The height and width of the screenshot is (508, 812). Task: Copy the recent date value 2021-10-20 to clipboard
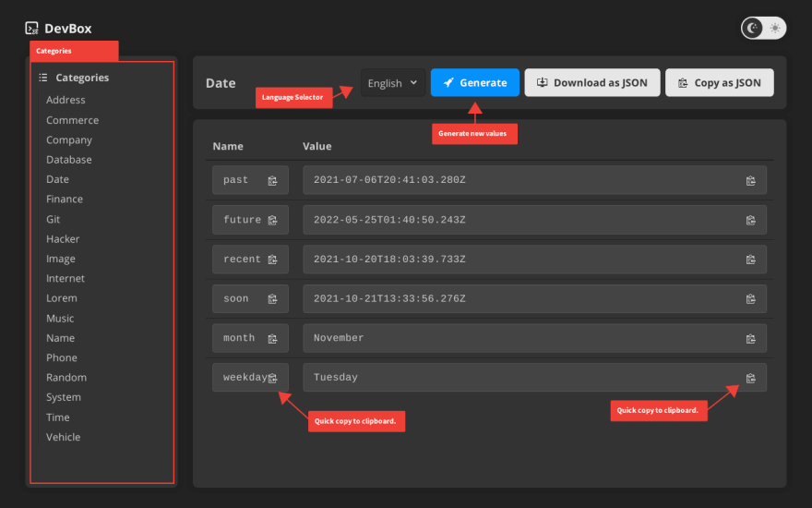coord(750,260)
